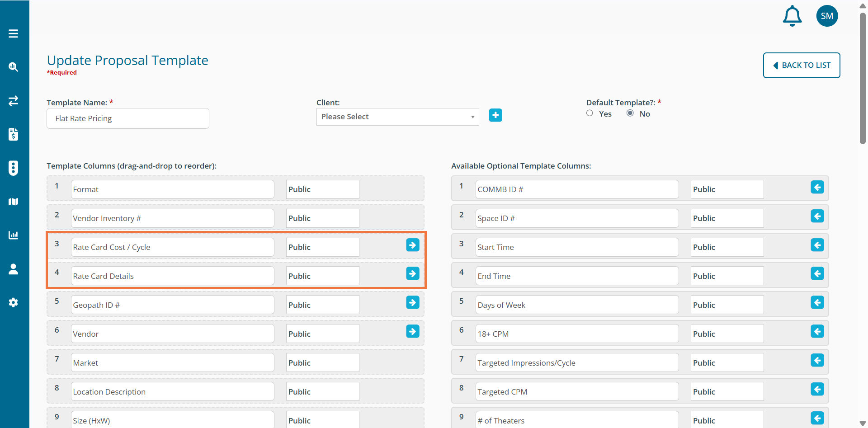Click the user profile sidebar icon

point(13,269)
